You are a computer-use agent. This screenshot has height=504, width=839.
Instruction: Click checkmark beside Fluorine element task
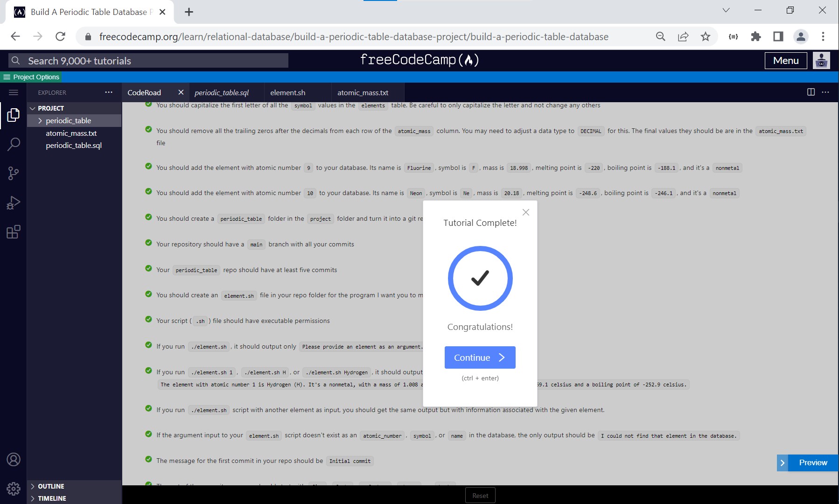tap(148, 166)
